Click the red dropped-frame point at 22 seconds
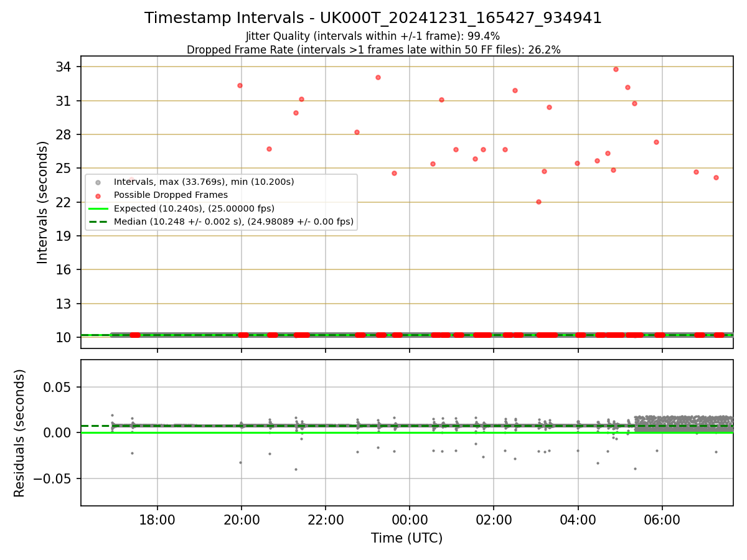 pos(538,202)
